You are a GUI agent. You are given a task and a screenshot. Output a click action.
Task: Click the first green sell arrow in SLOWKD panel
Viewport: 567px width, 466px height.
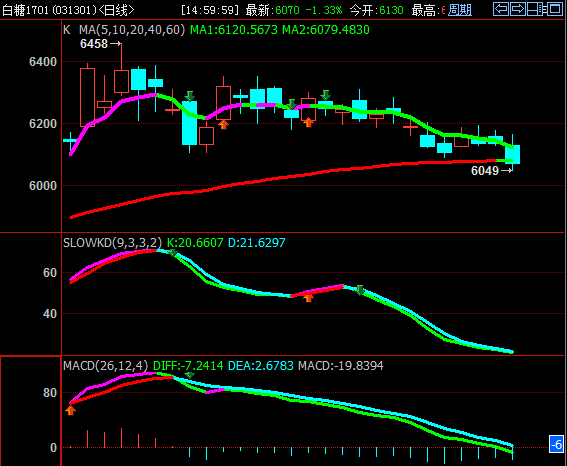pyautogui.click(x=173, y=253)
